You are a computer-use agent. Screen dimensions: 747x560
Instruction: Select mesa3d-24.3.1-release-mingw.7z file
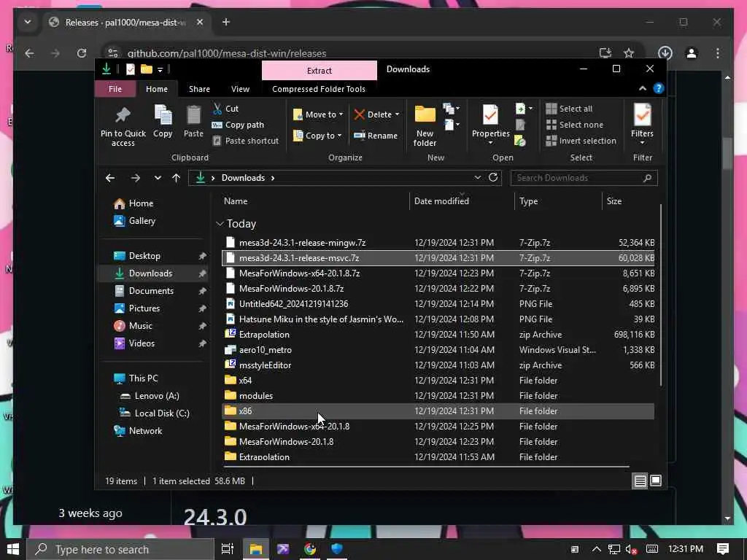[438, 242]
